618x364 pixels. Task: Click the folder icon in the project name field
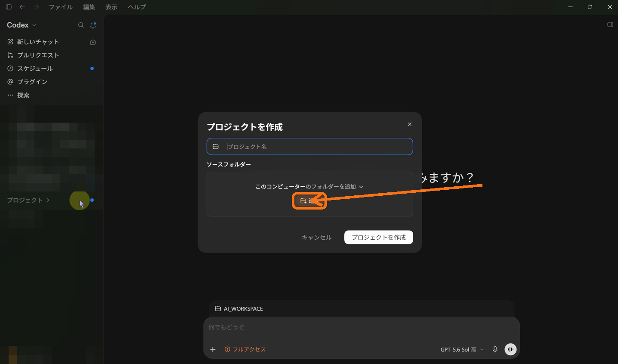(x=216, y=147)
